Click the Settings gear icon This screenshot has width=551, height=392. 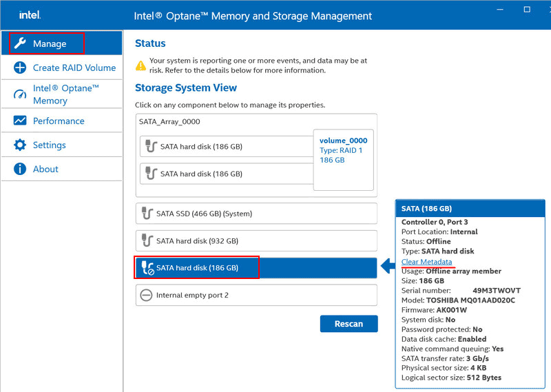pos(20,145)
